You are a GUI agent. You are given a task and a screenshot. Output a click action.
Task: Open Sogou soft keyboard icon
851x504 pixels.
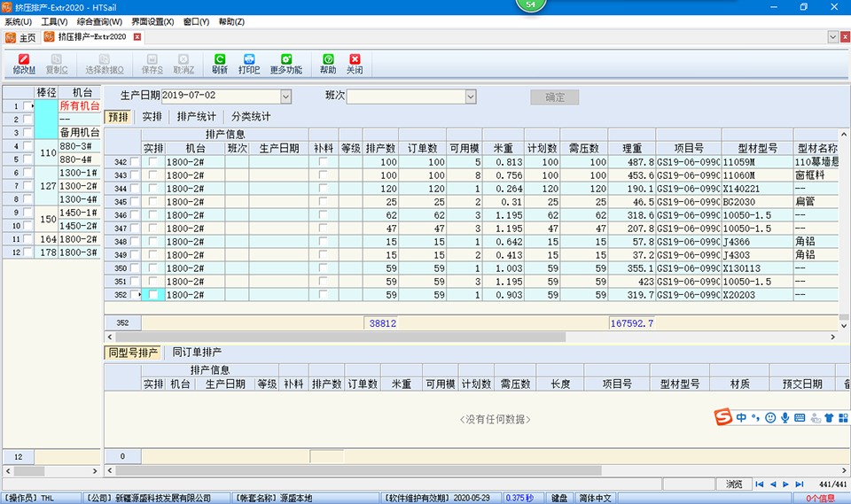(800, 418)
